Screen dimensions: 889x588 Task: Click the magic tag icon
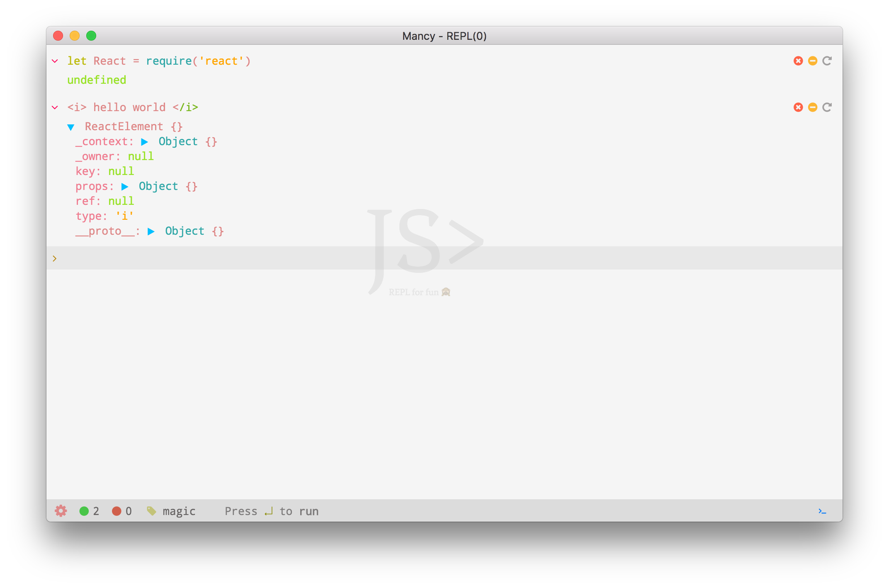[152, 511]
